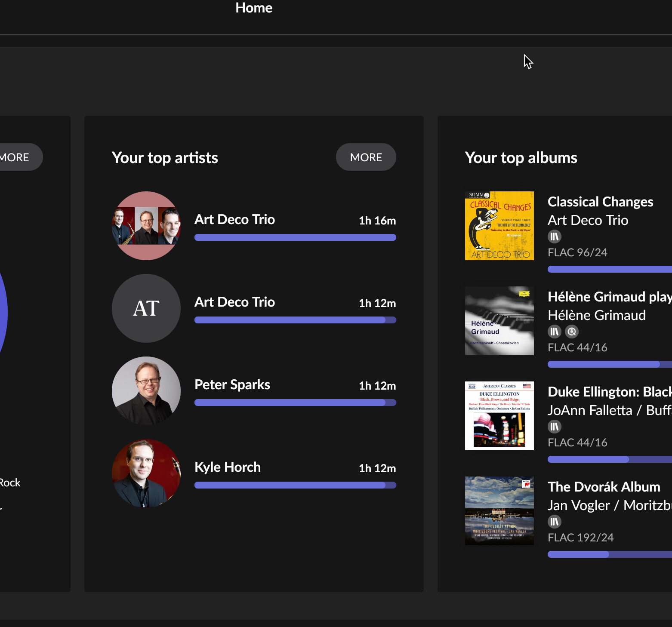672x627 pixels.
Task: Open The Dvorák Album cover art
Action: tap(499, 511)
